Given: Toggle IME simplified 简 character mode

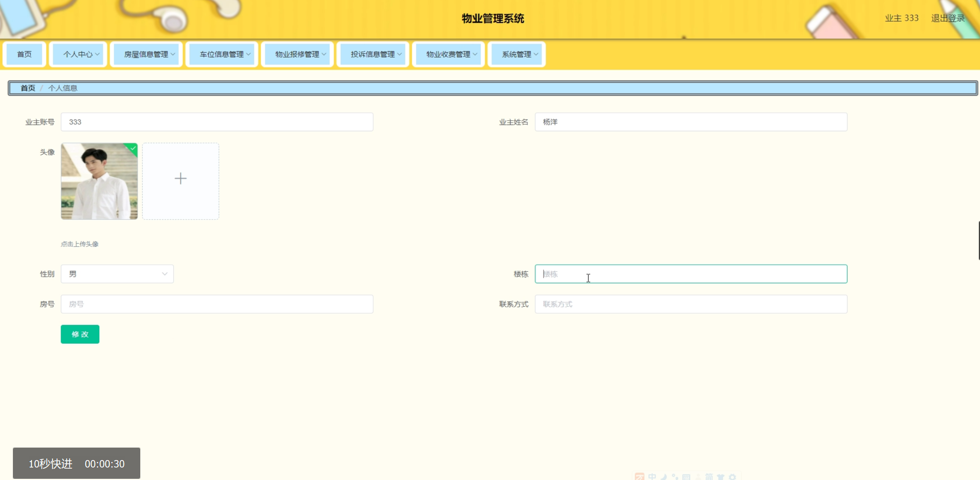Looking at the screenshot, I should click(709, 477).
